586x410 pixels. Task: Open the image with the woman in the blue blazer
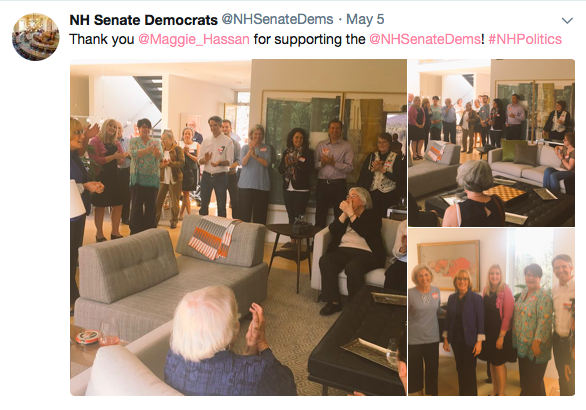click(x=491, y=312)
